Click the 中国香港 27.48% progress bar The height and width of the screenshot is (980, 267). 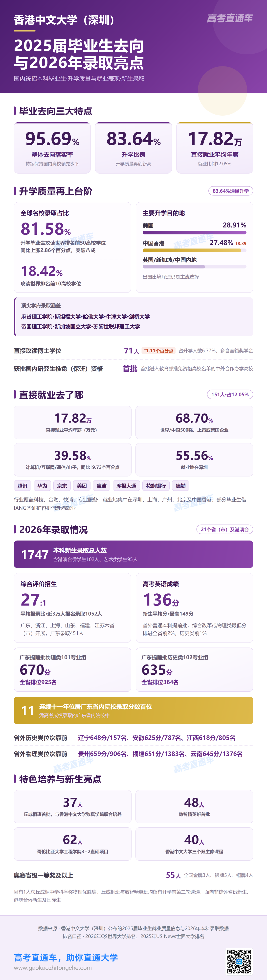point(194,250)
